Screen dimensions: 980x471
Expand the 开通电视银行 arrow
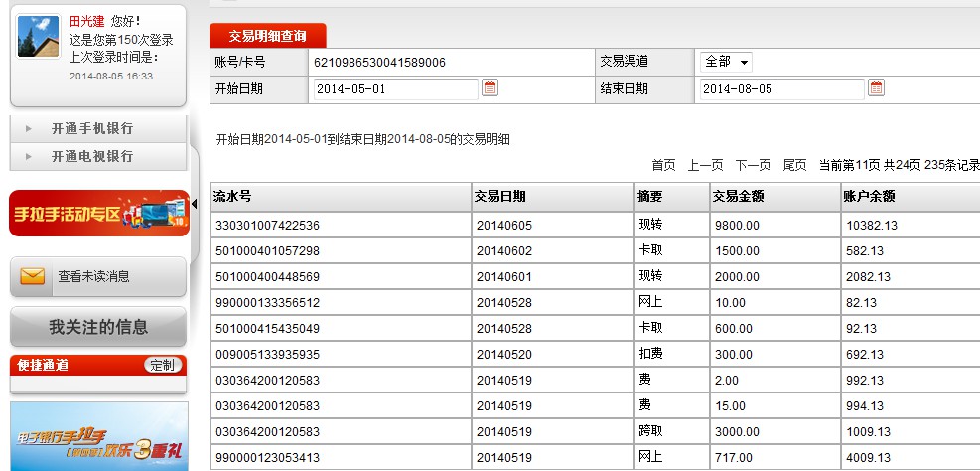coord(29,157)
